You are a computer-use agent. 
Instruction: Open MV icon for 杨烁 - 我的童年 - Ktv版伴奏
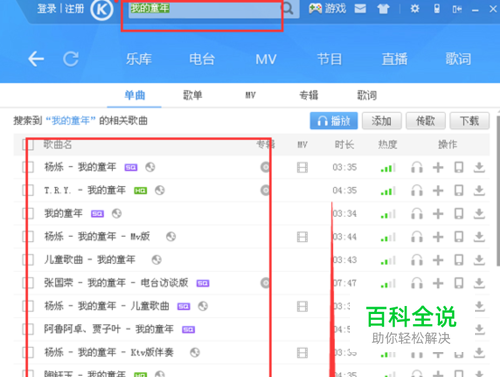[302, 353]
